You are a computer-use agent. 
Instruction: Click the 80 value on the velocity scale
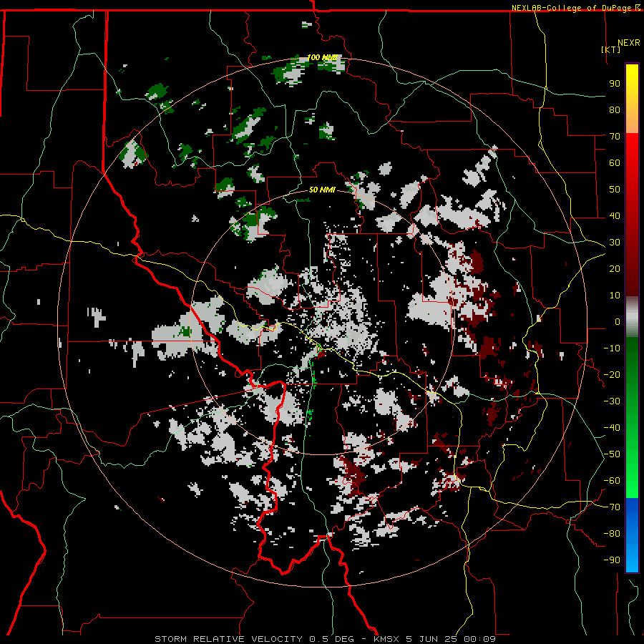click(x=615, y=109)
